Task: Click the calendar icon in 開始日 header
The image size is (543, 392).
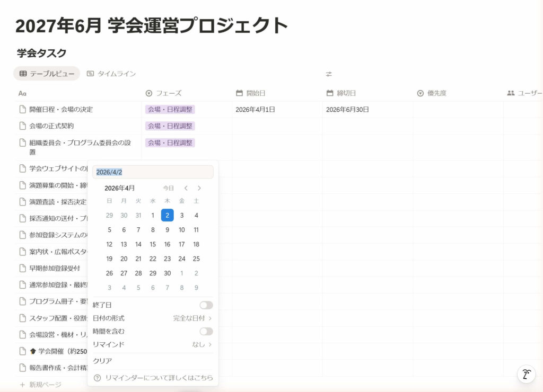Action: click(239, 93)
